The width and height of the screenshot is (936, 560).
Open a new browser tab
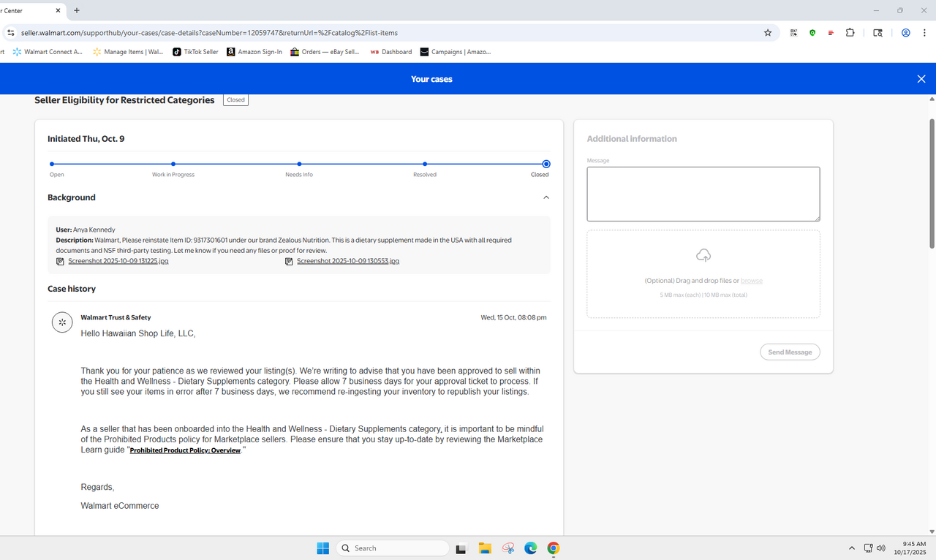click(x=77, y=10)
